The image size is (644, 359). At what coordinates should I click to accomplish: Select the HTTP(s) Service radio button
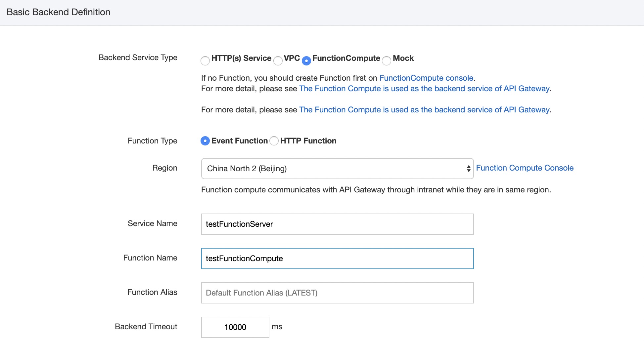(x=205, y=61)
